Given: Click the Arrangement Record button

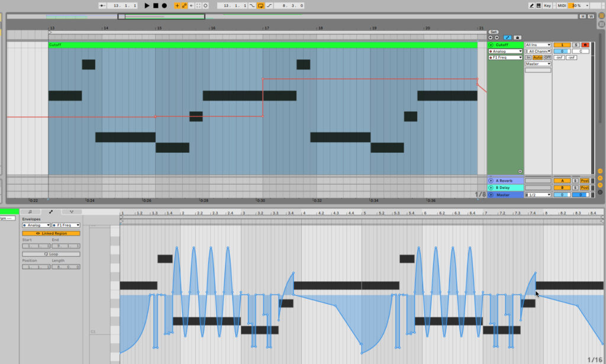Looking at the screenshot, I should [165, 5].
